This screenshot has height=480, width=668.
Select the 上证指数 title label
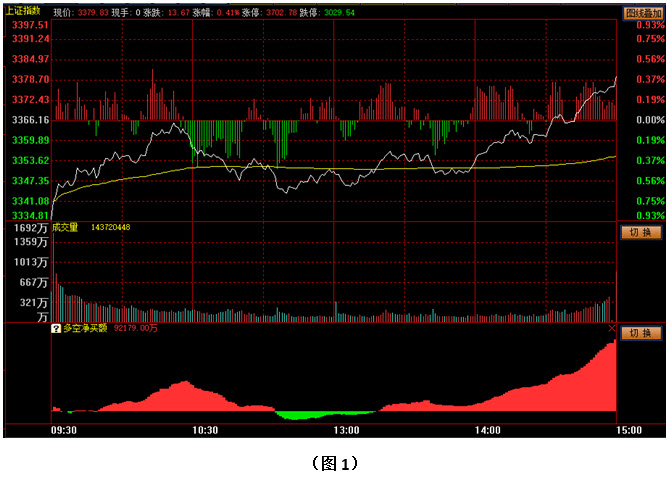click(x=26, y=12)
